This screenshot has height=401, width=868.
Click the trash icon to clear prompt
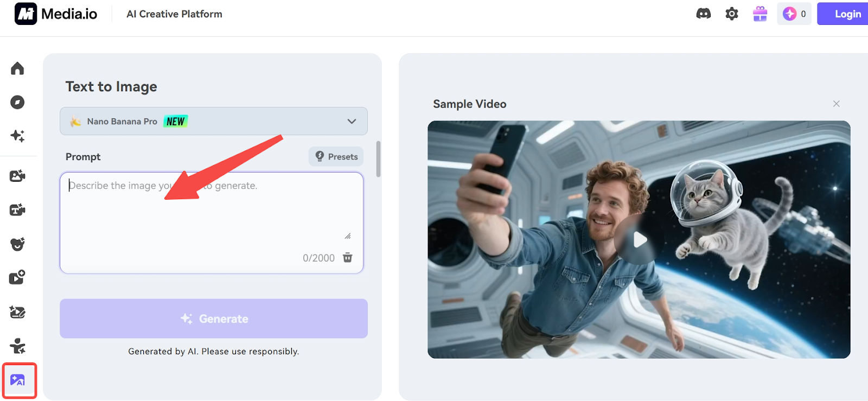[348, 258]
